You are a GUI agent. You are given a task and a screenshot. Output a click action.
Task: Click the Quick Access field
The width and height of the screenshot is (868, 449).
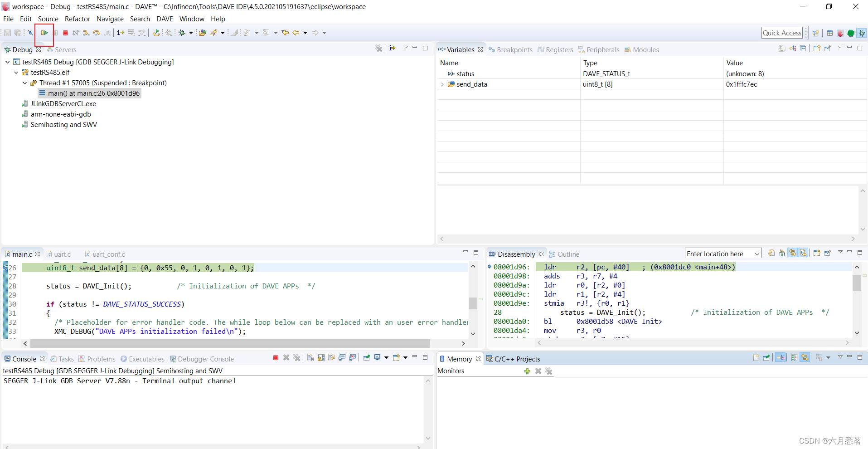(x=782, y=33)
